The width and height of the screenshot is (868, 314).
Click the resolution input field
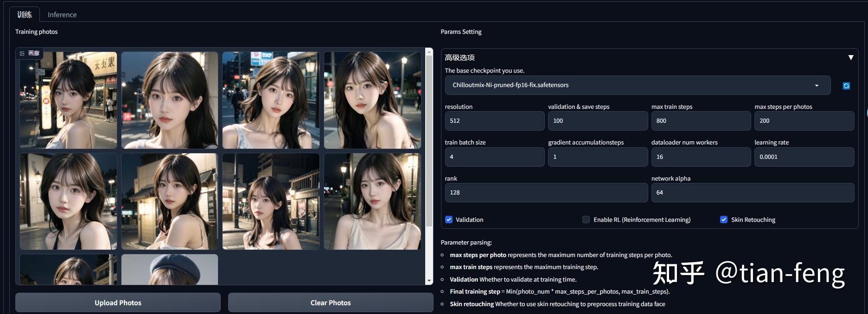pos(495,121)
